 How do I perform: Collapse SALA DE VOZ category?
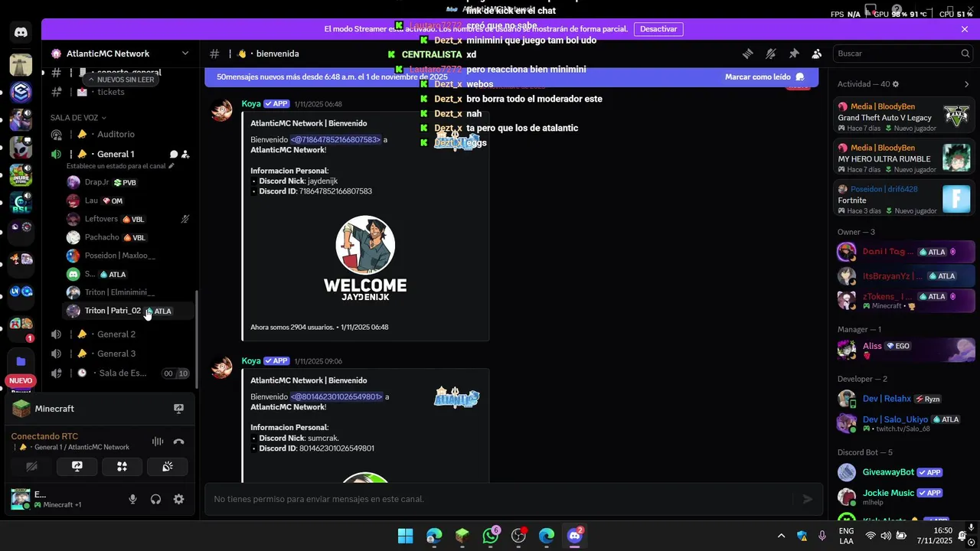tap(78, 118)
